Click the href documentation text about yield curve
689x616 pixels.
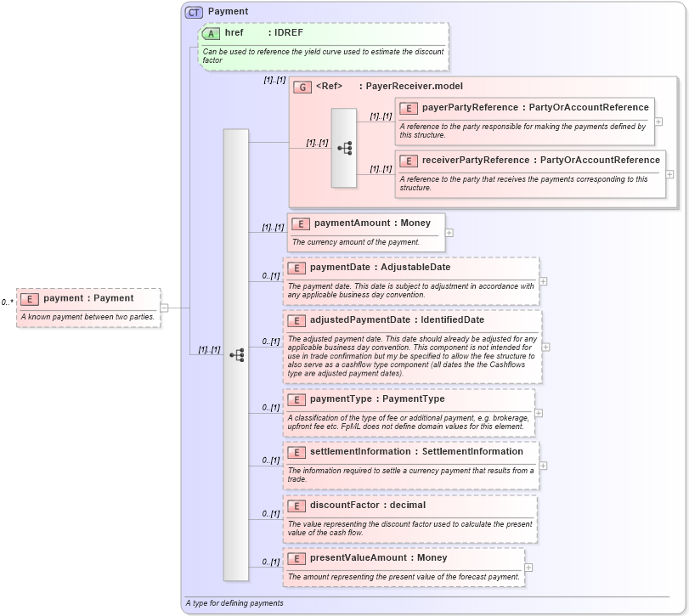323,53
